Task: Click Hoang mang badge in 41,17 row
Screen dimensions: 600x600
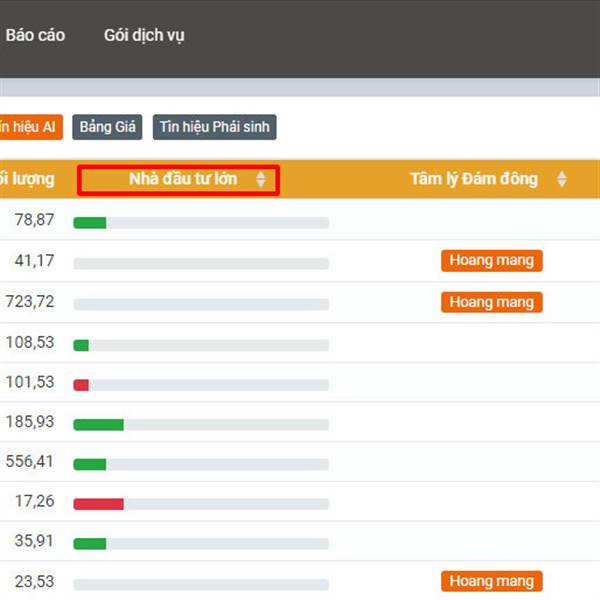Action: [x=492, y=261]
